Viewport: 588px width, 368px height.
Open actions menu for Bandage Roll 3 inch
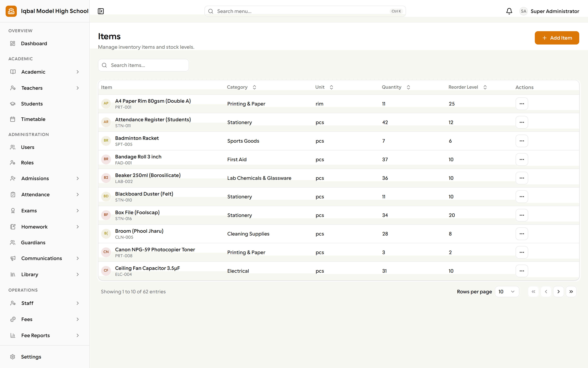click(x=522, y=159)
